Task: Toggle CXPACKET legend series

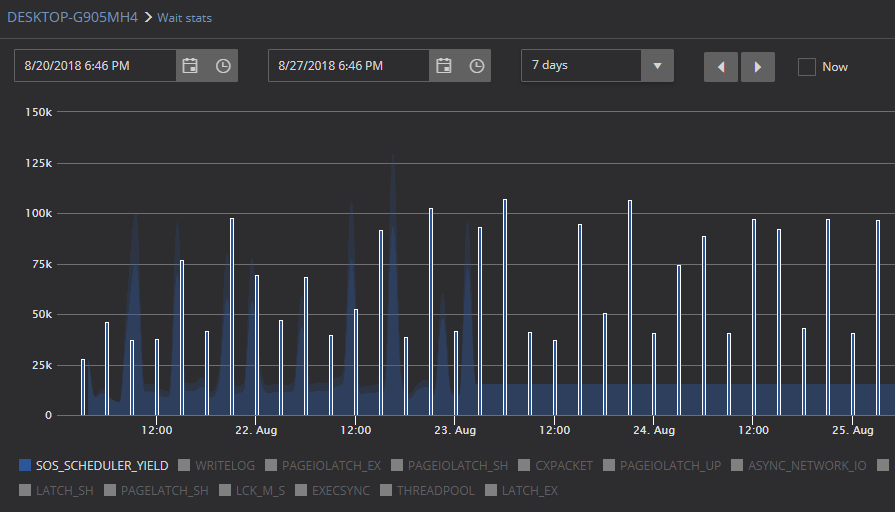Action: pyautogui.click(x=556, y=465)
